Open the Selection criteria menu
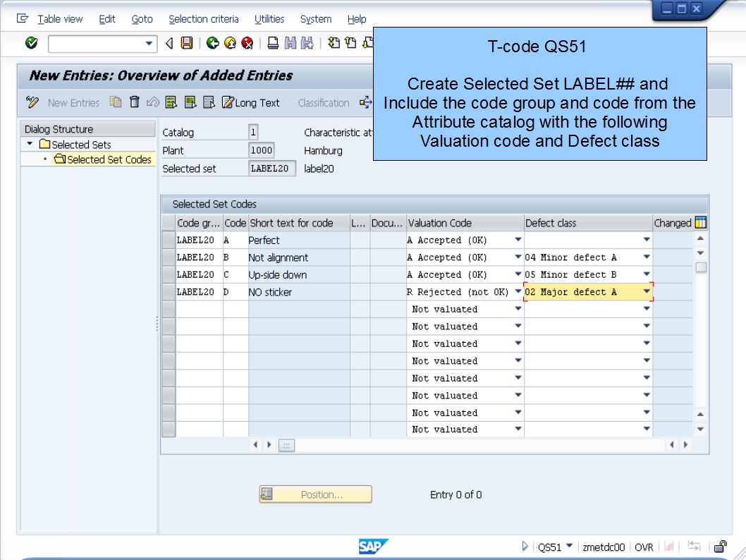 coord(204,19)
